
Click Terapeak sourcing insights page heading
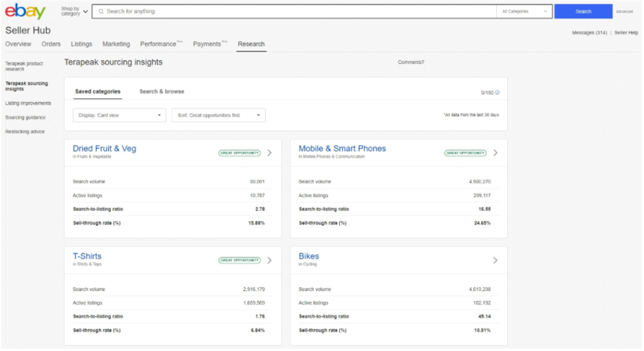click(114, 62)
